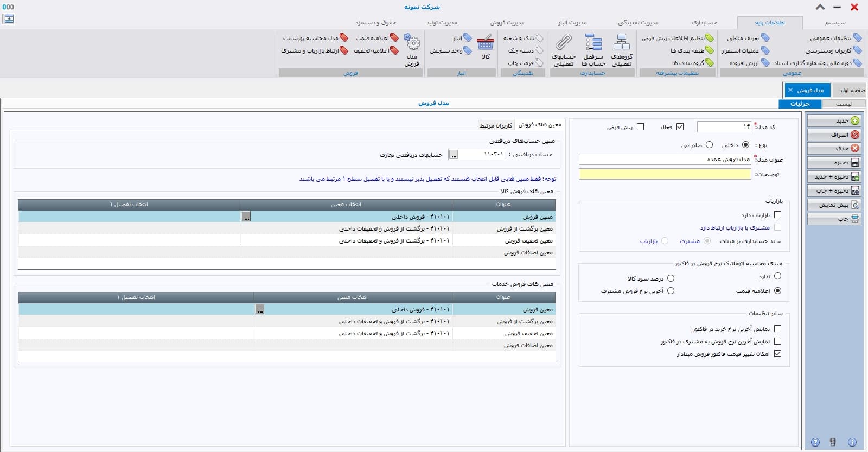Click the جدید (new) button
868x452 pixels.
(834, 120)
